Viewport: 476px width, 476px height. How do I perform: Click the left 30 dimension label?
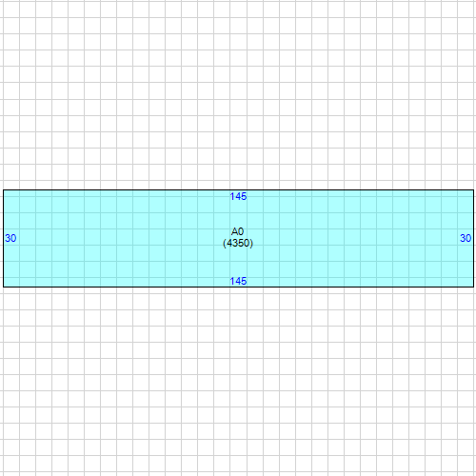10,238
